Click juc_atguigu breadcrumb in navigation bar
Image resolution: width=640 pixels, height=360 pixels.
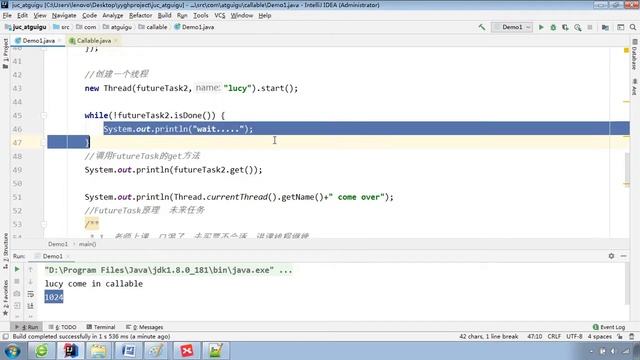[x=25, y=27]
